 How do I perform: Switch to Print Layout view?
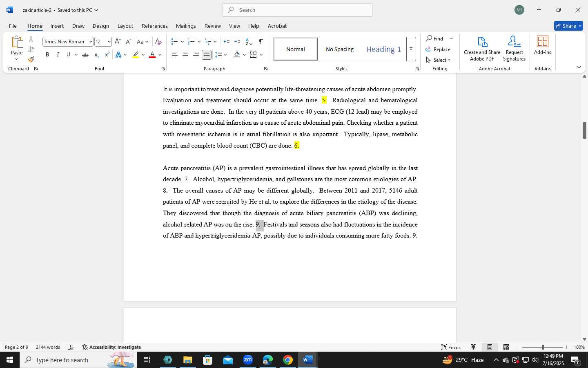pos(490,347)
